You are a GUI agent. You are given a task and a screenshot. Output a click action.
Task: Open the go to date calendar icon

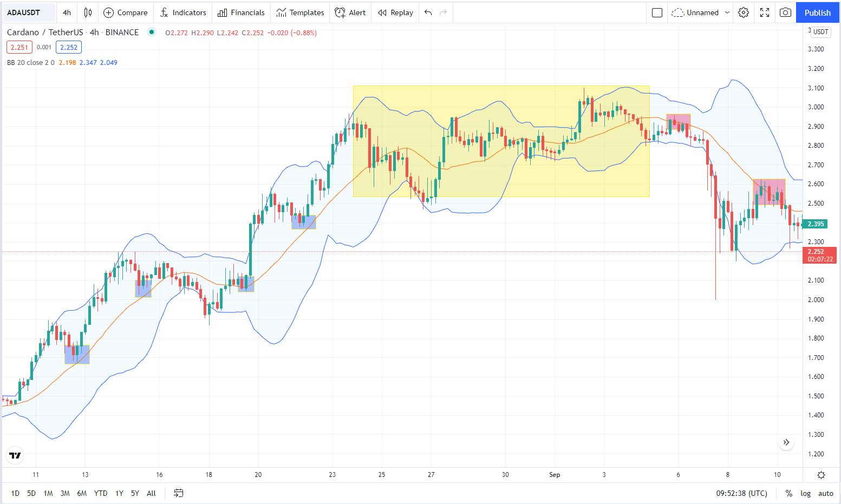(x=179, y=493)
